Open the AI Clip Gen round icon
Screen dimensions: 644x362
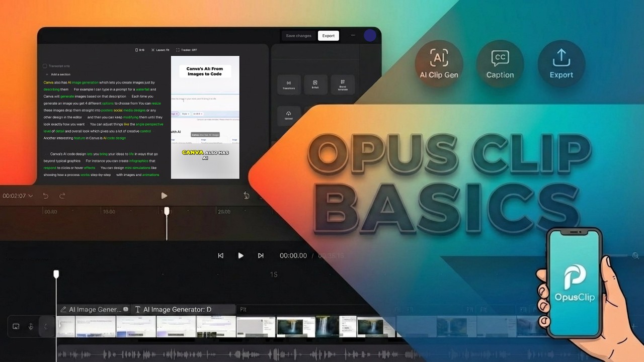click(439, 64)
